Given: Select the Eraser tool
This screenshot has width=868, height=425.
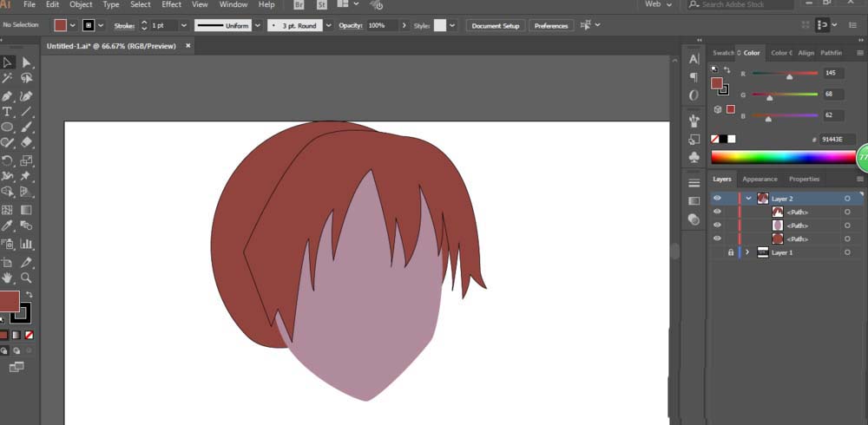Looking at the screenshot, I should point(26,142).
